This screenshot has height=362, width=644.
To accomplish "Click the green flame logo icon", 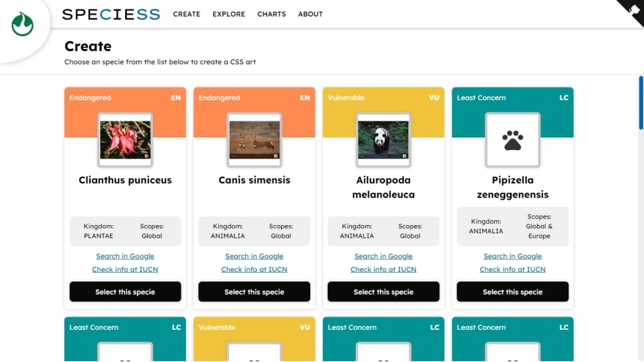I will [22, 24].
